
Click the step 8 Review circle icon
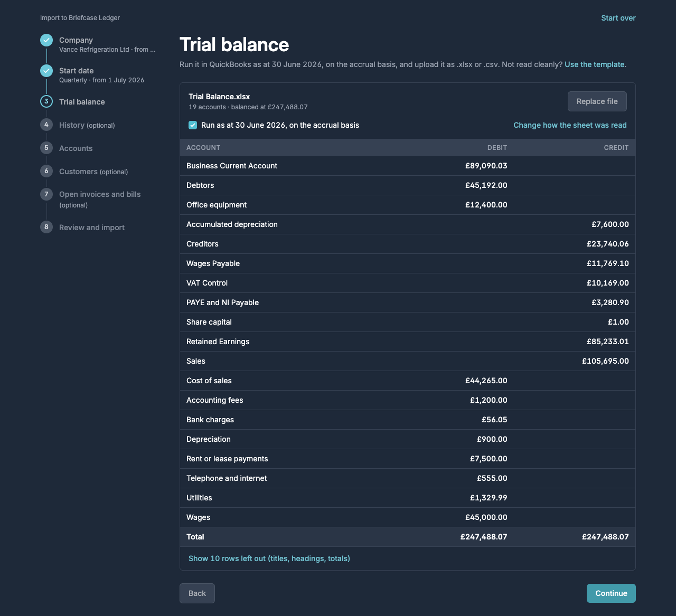[46, 227]
